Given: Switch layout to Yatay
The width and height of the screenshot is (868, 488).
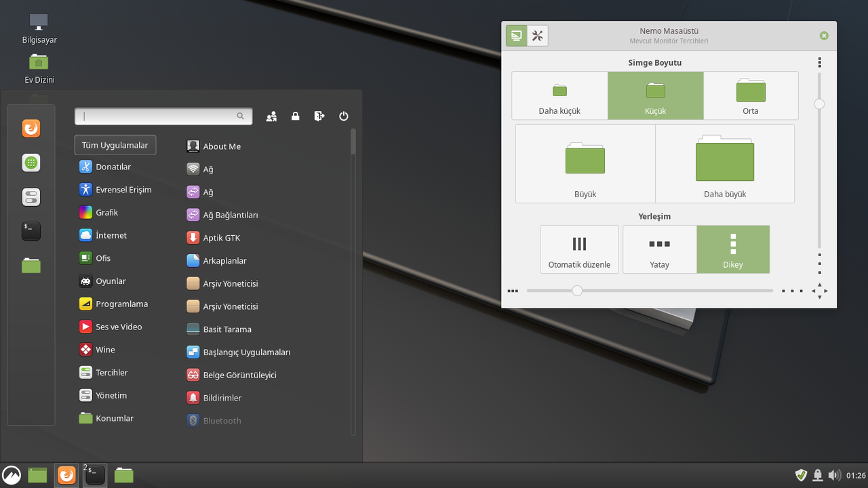Looking at the screenshot, I should tap(660, 249).
